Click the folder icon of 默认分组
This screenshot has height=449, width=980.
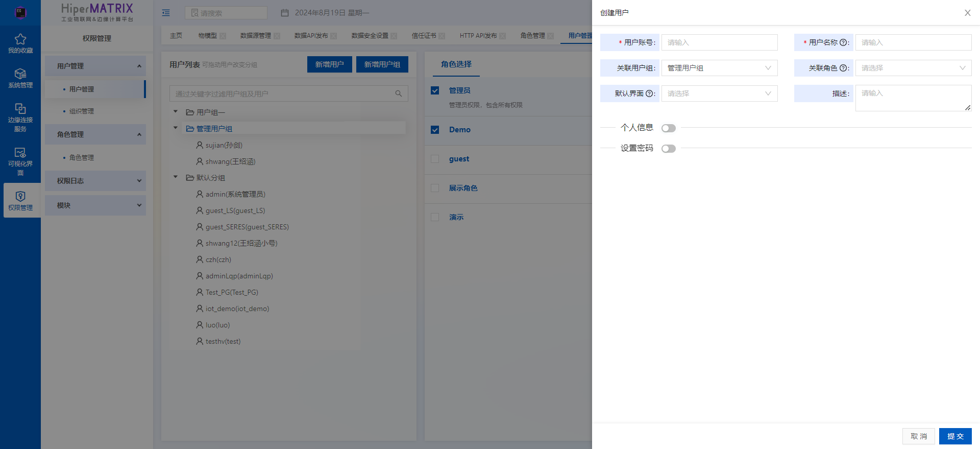(190, 178)
